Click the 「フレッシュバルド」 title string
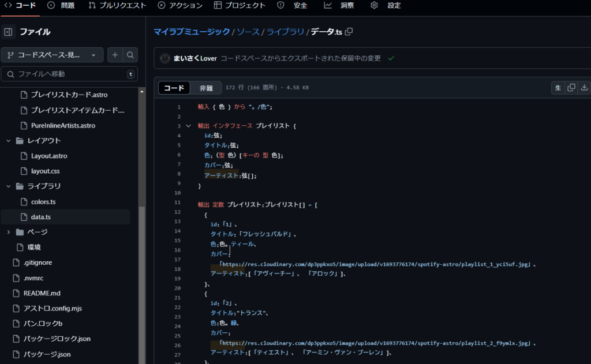Screen dimensions: 591x364 tap(265, 234)
